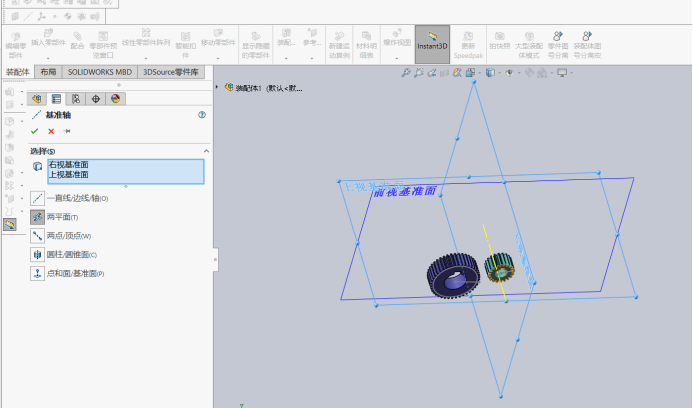Open the DimXpert crosshair panel icon
This screenshot has width=693, height=408.
(95, 99)
